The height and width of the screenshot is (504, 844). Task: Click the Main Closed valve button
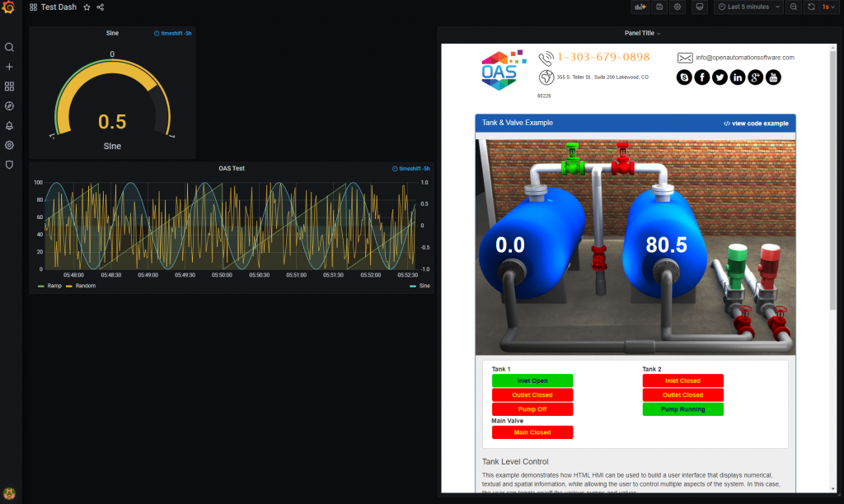click(532, 432)
